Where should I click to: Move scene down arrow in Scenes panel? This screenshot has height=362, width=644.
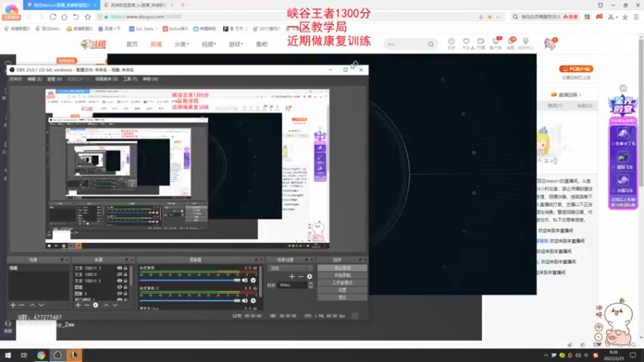pyautogui.click(x=41, y=306)
